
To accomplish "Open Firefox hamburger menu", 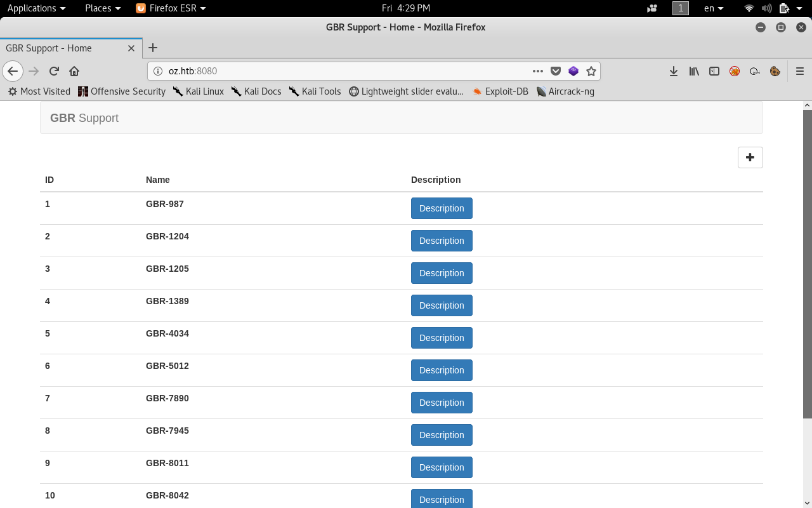I will pos(800,71).
